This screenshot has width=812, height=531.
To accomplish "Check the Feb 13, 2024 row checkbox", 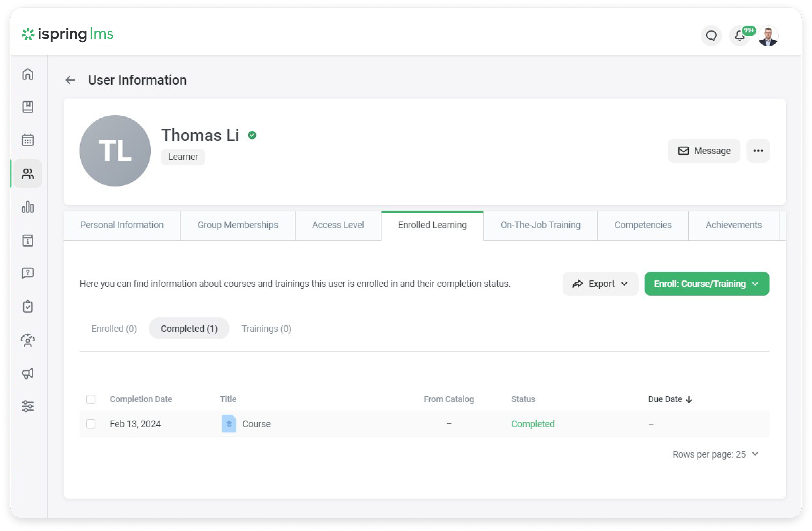I will pyautogui.click(x=91, y=424).
